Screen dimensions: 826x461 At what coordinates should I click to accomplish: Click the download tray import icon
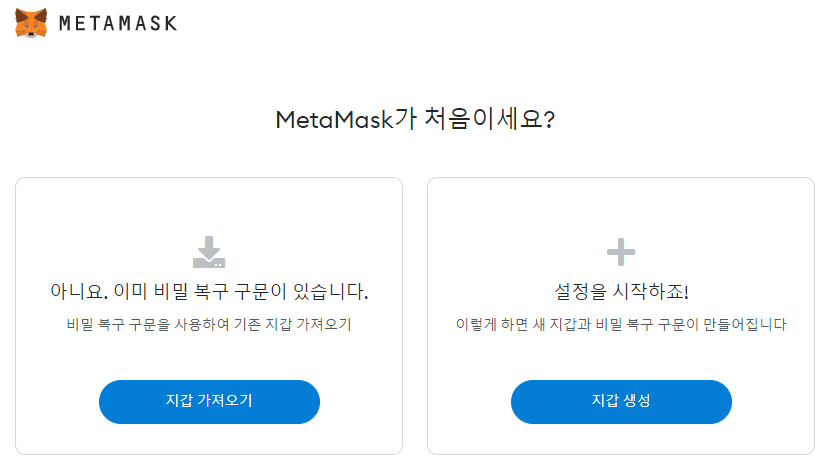tap(209, 252)
